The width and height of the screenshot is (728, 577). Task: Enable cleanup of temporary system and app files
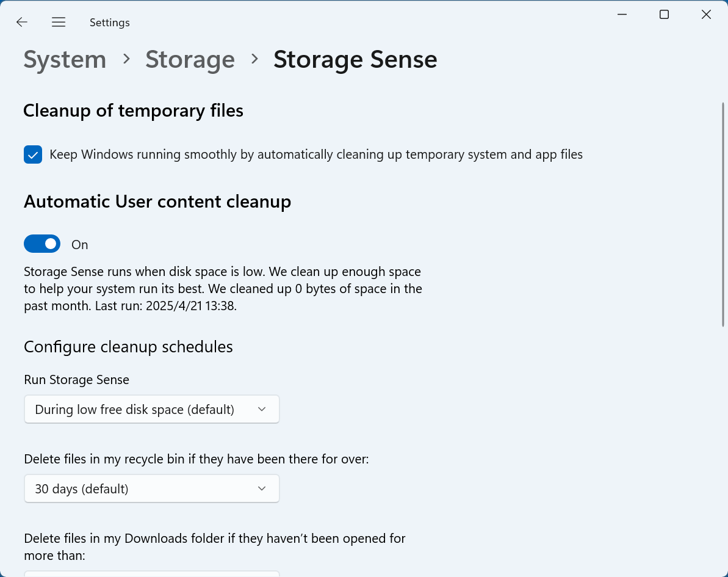(32, 154)
